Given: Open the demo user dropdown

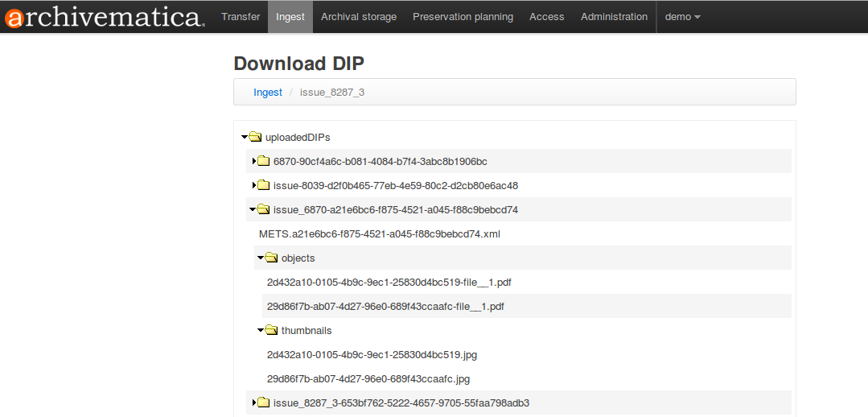Looking at the screenshot, I should click(682, 17).
